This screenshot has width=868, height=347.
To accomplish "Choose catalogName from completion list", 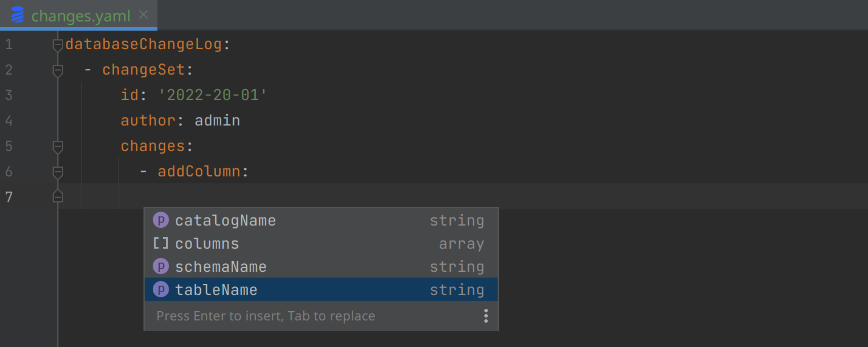I will 225,220.
